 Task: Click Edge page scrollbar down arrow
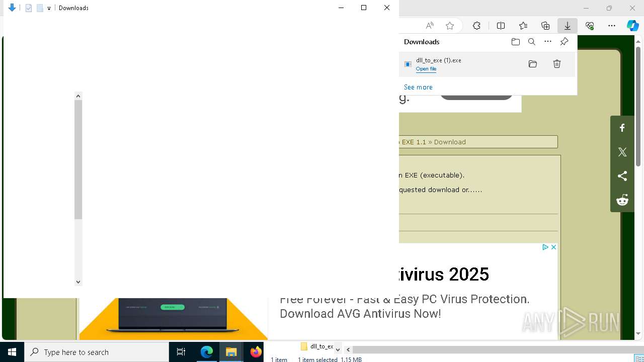point(638,333)
